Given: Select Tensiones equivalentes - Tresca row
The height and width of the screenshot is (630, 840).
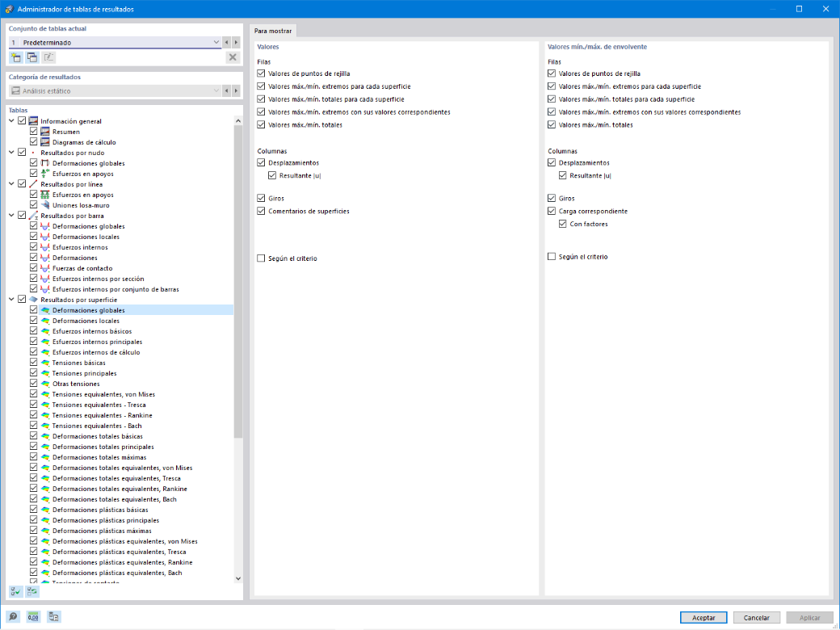Looking at the screenshot, I should [x=99, y=405].
